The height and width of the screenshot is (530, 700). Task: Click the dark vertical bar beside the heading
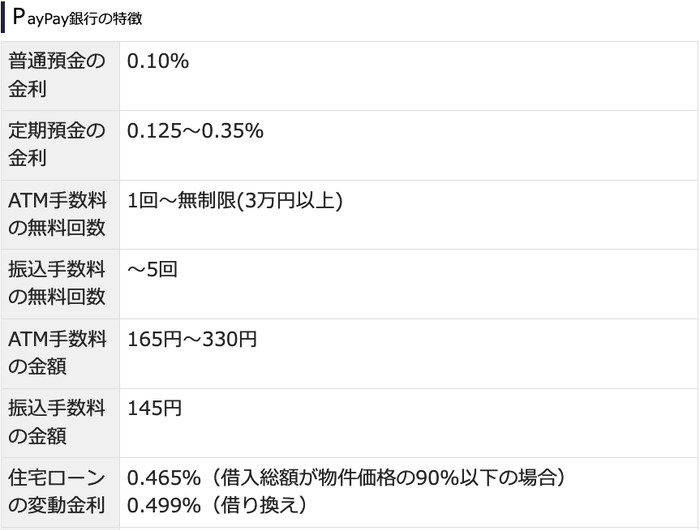click(3, 18)
